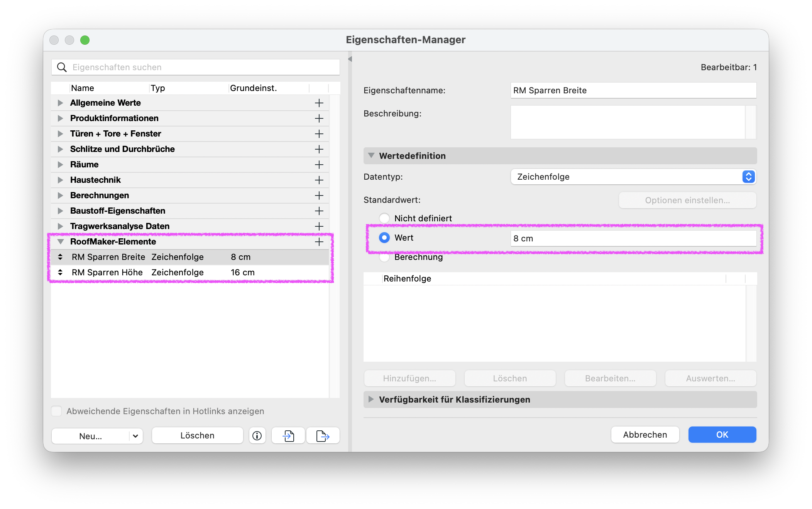Viewport: 812px width, 509px height.
Task: Expand the Baustoff-Eigenschaften group
Action: point(60,211)
